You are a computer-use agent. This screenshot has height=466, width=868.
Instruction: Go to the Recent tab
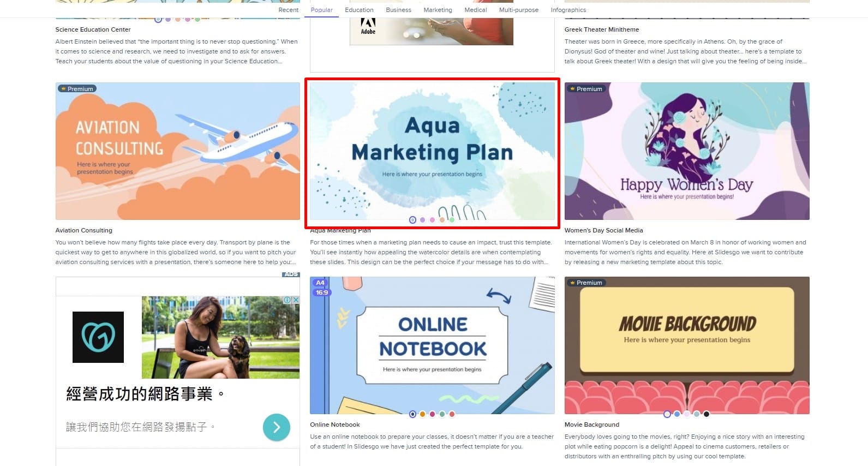[x=288, y=10]
